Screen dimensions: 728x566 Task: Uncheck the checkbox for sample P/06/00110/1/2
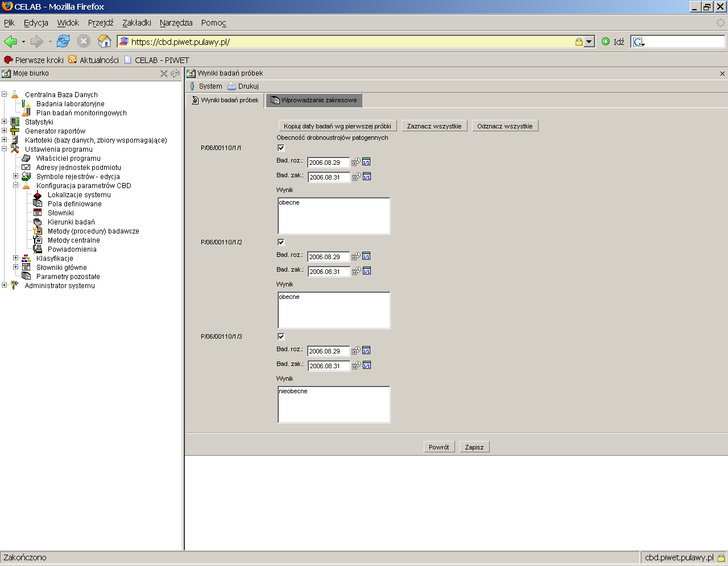(x=281, y=242)
